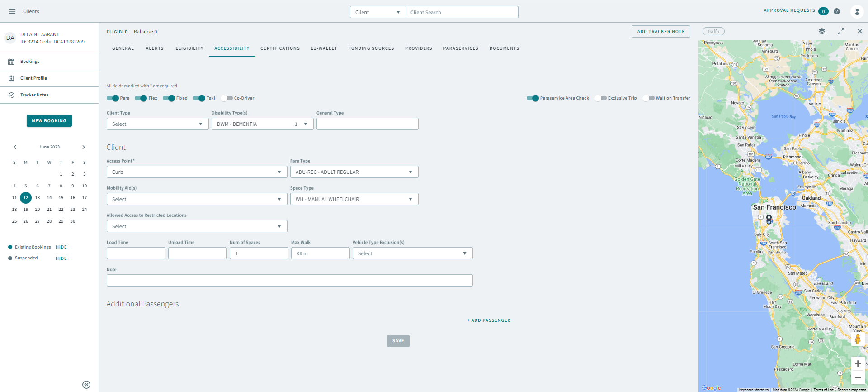This screenshot has width=868, height=392.
Task: Click the Unload Time input field
Action: click(198, 253)
